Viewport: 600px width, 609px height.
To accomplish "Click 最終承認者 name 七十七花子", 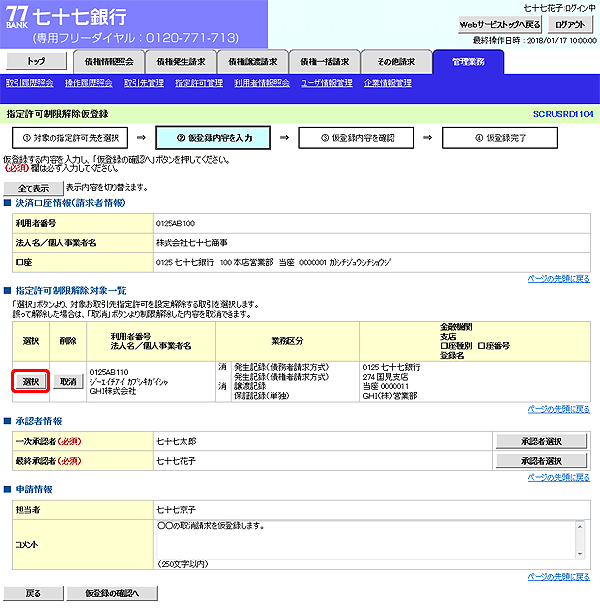I will pyautogui.click(x=176, y=461).
